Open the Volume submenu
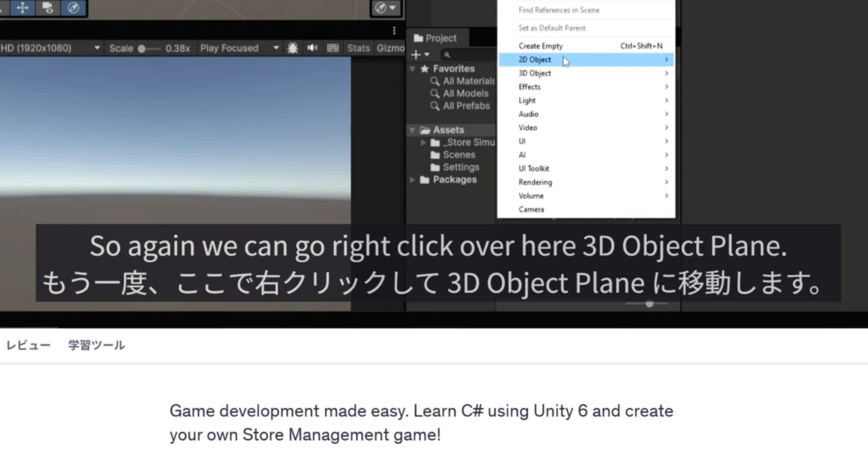The image size is (868, 454). [x=586, y=196]
